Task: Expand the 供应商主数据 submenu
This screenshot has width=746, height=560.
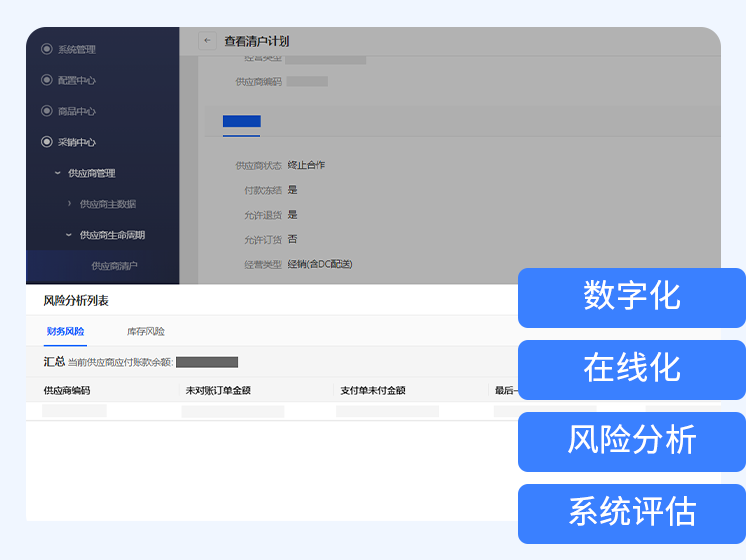Action: point(69,204)
